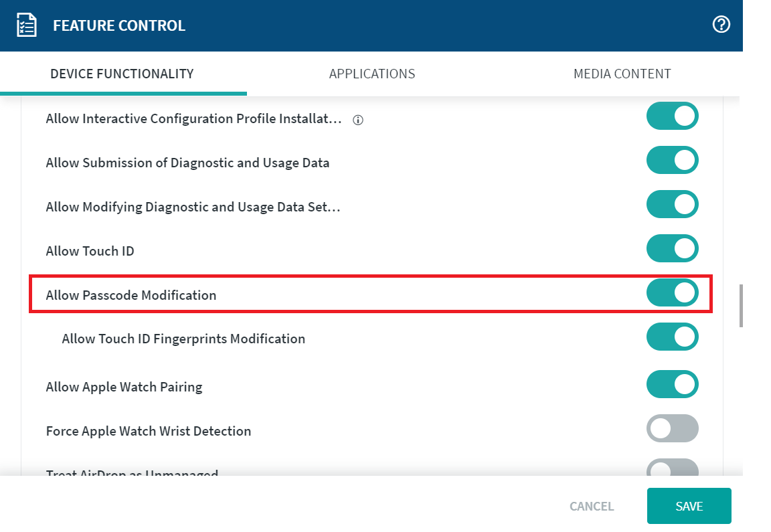771x532 pixels.
Task: Click the help question mark icon
Action: [x=721, y=25]
